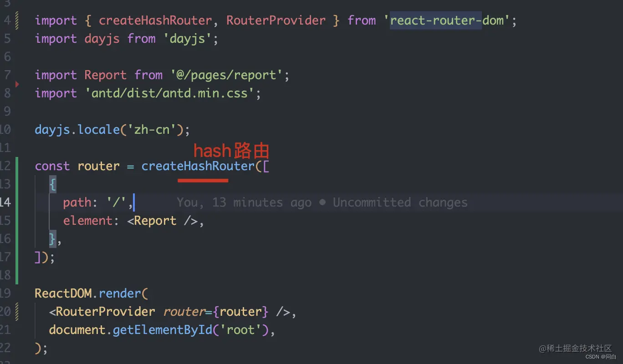
Task: Click the dayjs identifier after import on line 5
Action: (102, 39)
